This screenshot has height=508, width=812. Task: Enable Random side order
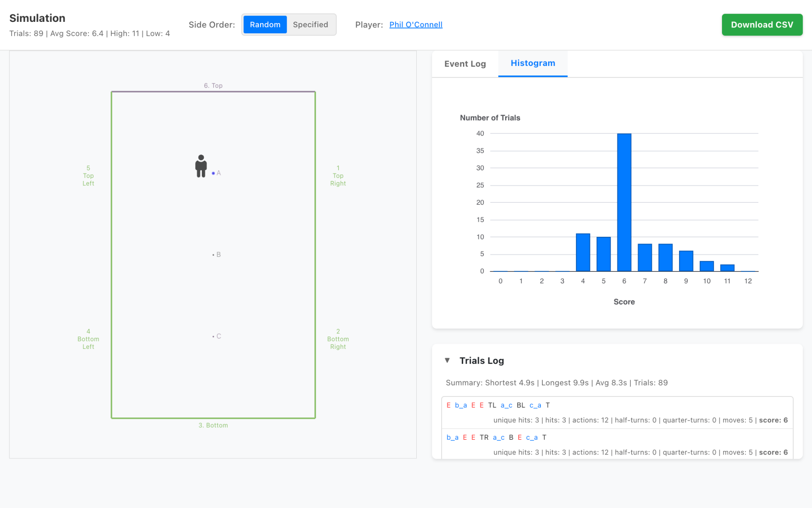(264, 24)
